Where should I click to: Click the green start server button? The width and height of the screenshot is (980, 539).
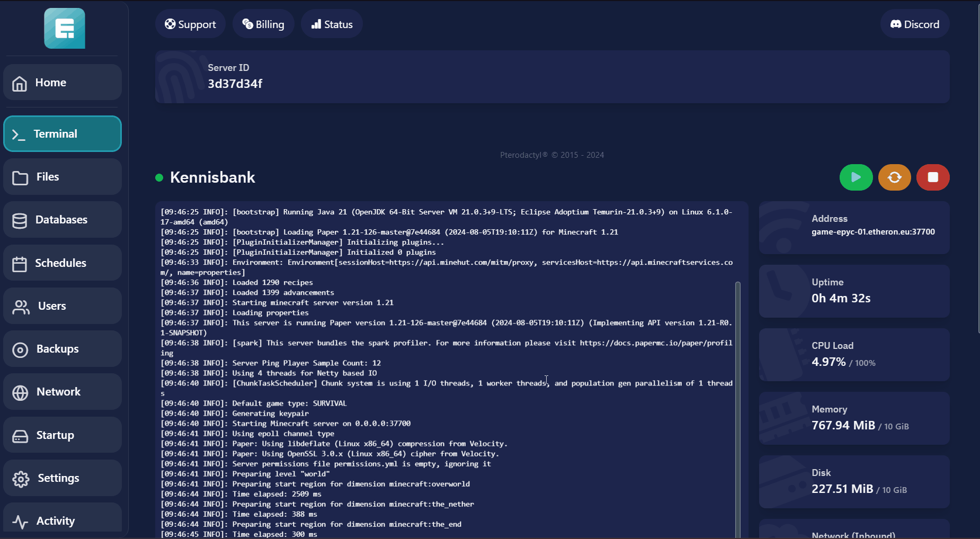856,177
